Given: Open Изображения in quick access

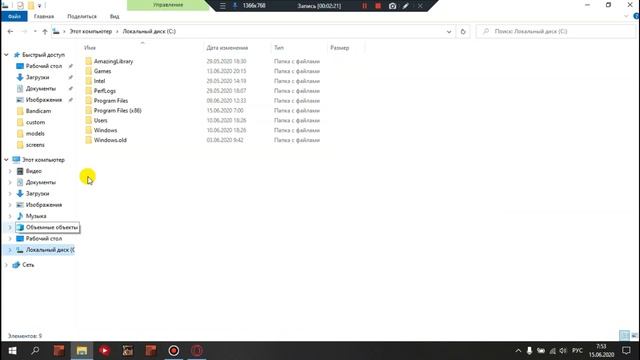Looking at the screenshot, I should click(x=44, y=100).
